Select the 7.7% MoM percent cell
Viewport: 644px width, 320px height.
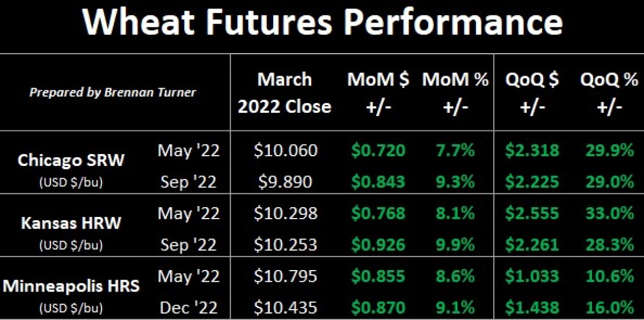click(x=456, y=151)
